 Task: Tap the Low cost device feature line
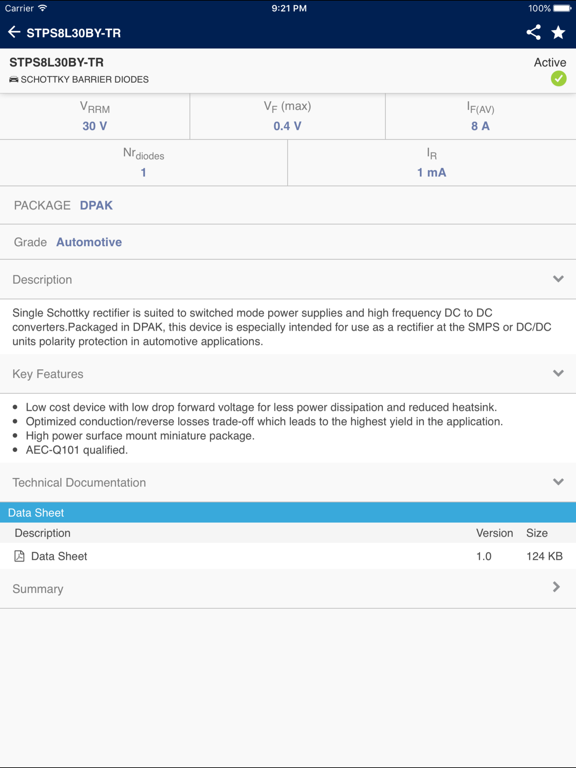(261, 407)
